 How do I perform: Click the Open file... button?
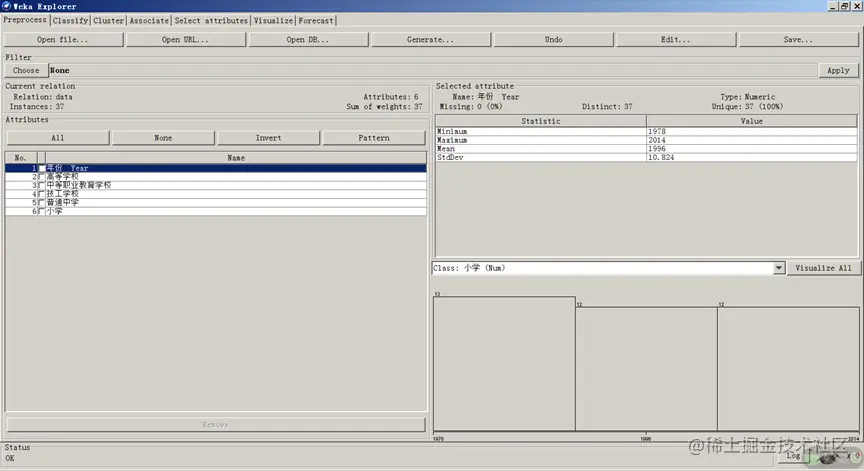(63, 40)
